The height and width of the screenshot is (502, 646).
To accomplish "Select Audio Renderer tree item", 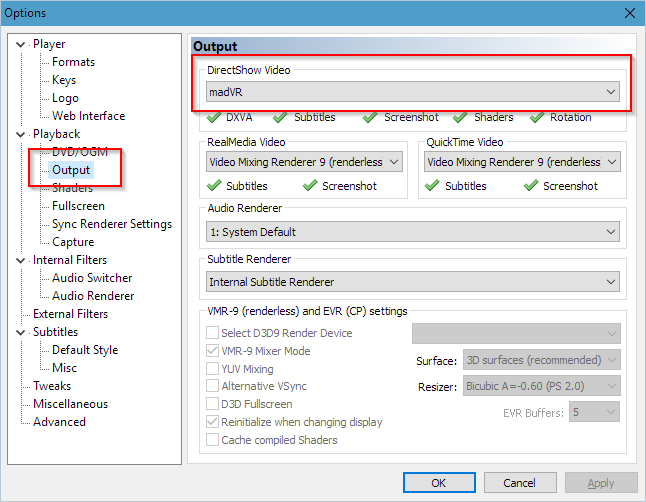I will tap(93, 296).
